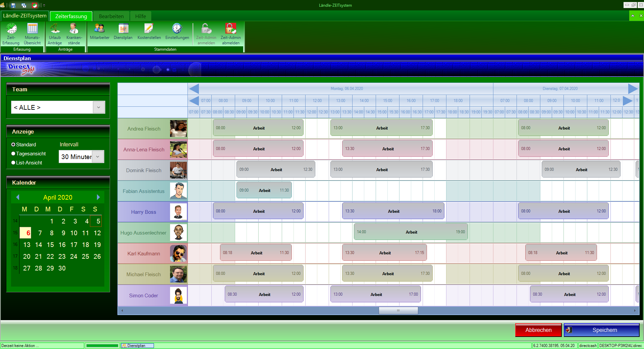This screenshot has width=644, height=349.
Task: Select Karl Kaufmann's 13:30–17:15 shift
Action: 384,253
